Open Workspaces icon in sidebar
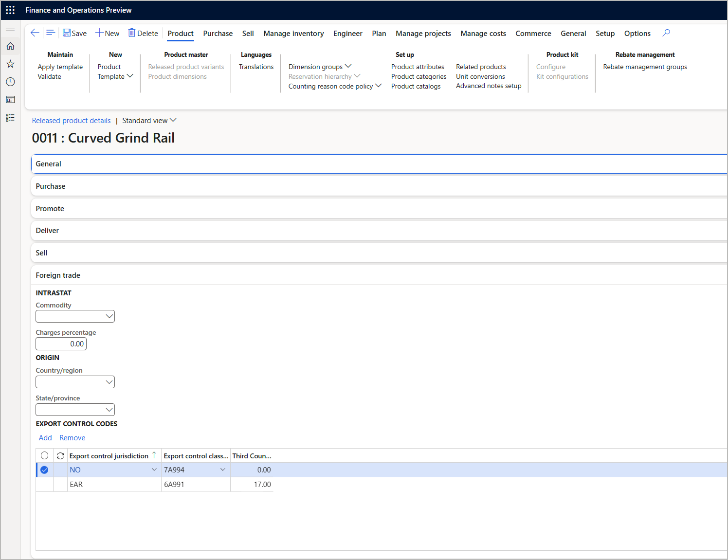This screenshot has height=560, width=728. pyautogui.click(x=10, y=100)
